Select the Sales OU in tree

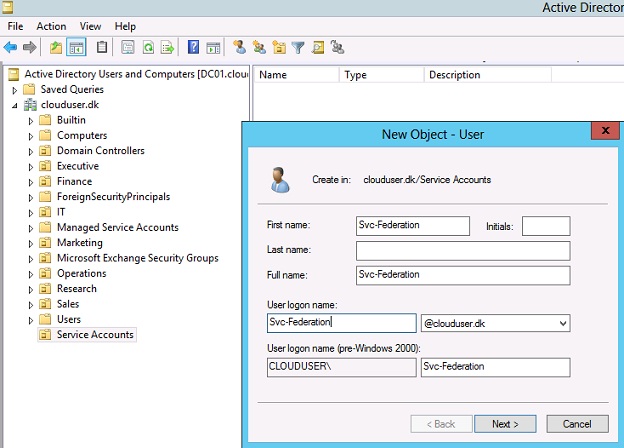tap(68, 304)
